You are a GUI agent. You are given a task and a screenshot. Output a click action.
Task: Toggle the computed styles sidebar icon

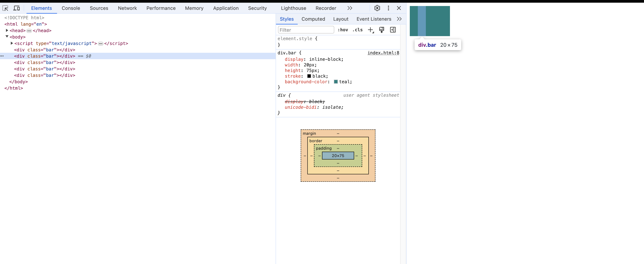(393, 30)
